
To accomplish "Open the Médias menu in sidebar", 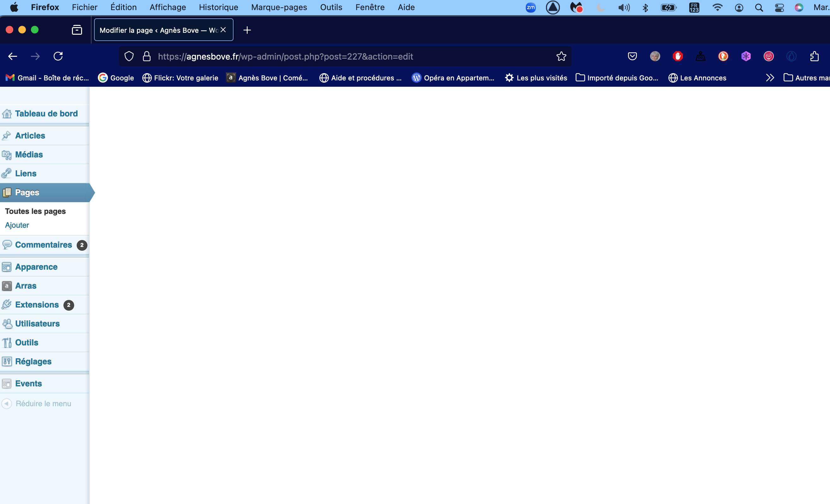I will pos(29,155).
